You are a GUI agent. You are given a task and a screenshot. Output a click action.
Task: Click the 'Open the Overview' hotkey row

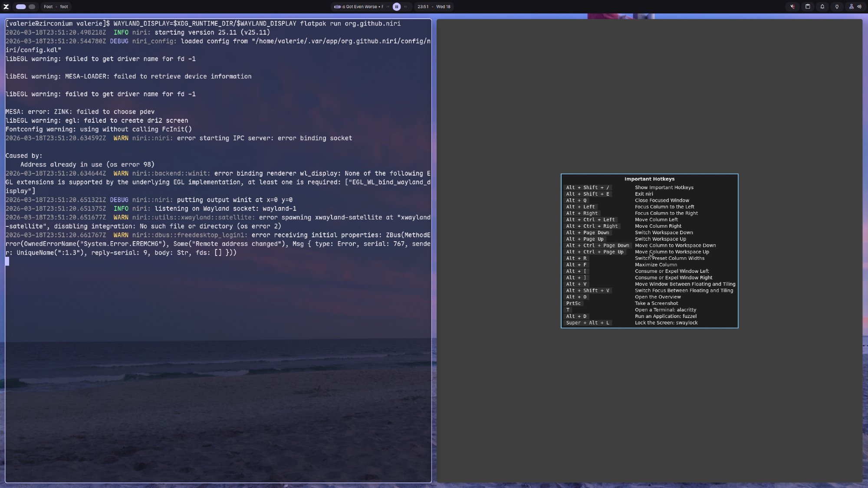tap(658, 297)
